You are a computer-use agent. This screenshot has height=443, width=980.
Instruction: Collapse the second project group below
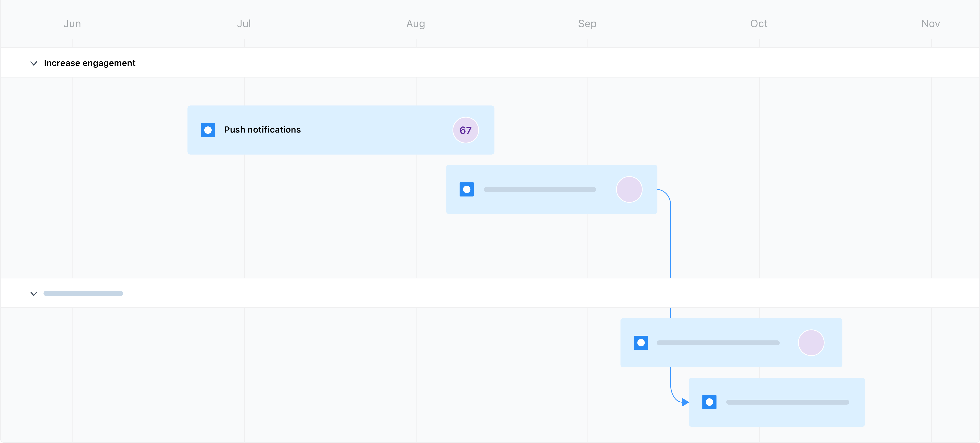tap(33, 293)
